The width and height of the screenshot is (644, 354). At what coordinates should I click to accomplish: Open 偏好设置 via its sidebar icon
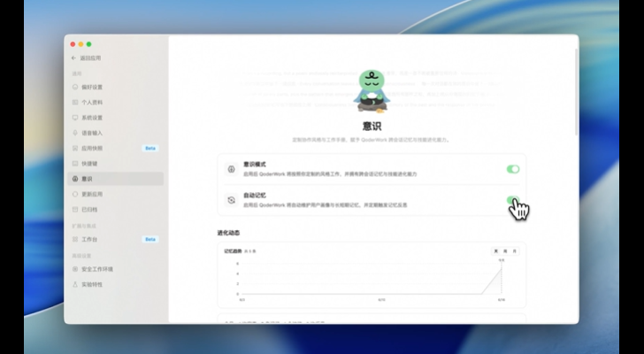click(x=75, y=87)
